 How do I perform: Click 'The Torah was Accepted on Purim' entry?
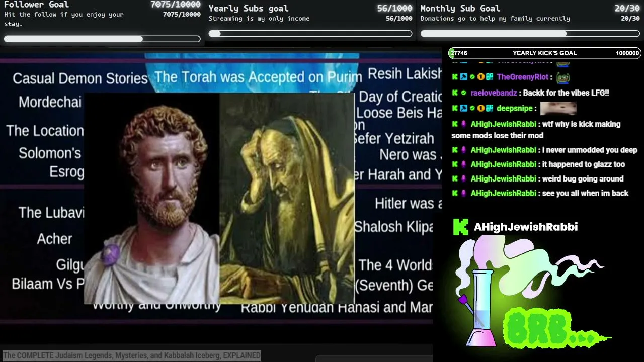[x=258, y=77]
